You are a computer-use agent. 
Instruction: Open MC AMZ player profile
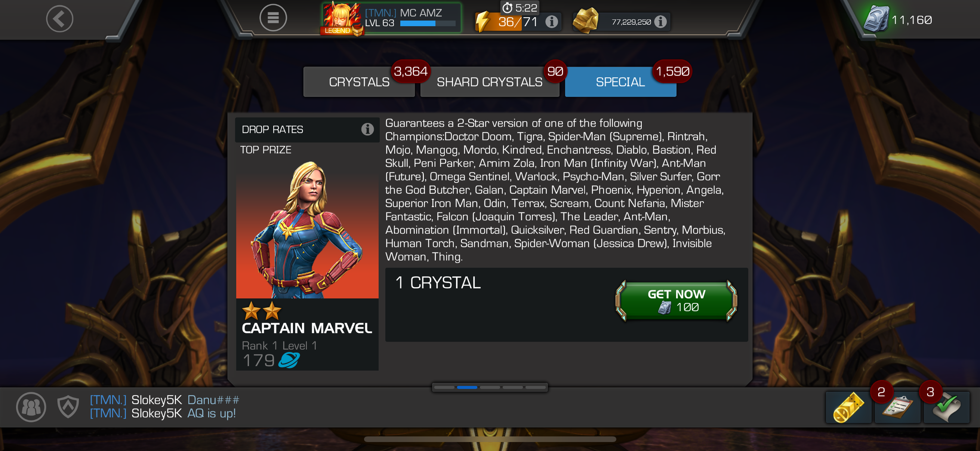click(x=391, y=18)
